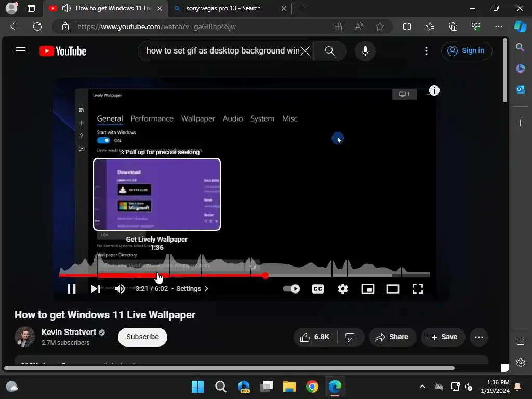
Task: Open File Explorer from the taskbar
Action: [289, 387]
